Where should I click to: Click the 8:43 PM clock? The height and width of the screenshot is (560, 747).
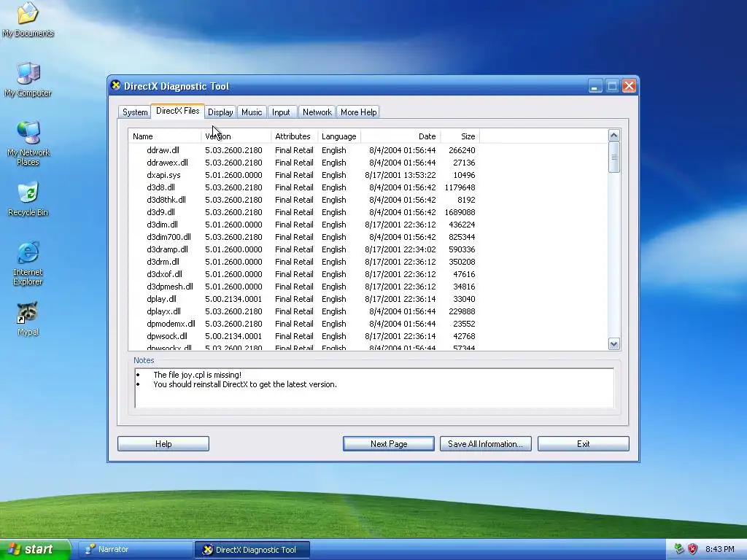pyautogui.click(x=719, y=549)
